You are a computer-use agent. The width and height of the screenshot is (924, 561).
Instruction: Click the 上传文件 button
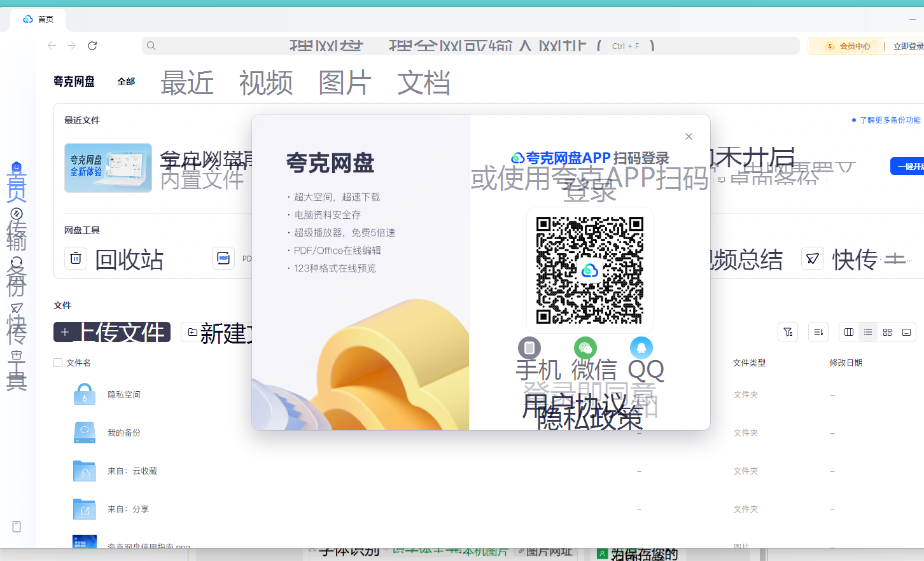(x=112, y=332)
